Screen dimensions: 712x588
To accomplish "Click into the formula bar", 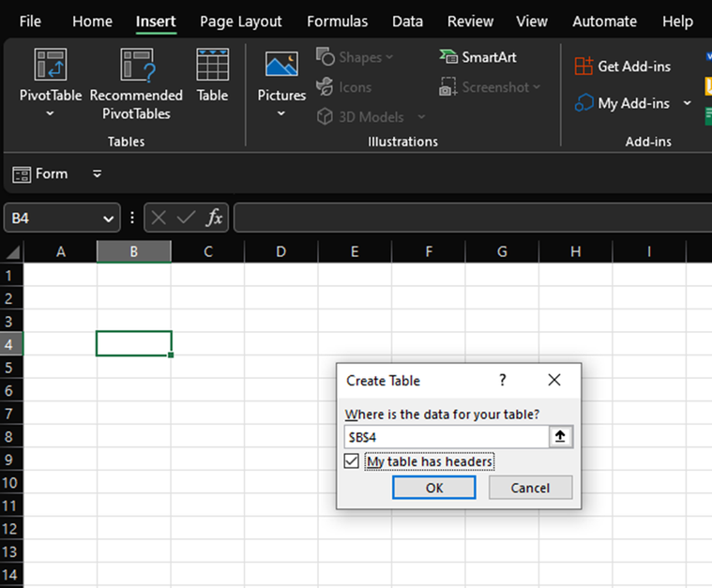I will click(472, 218).
